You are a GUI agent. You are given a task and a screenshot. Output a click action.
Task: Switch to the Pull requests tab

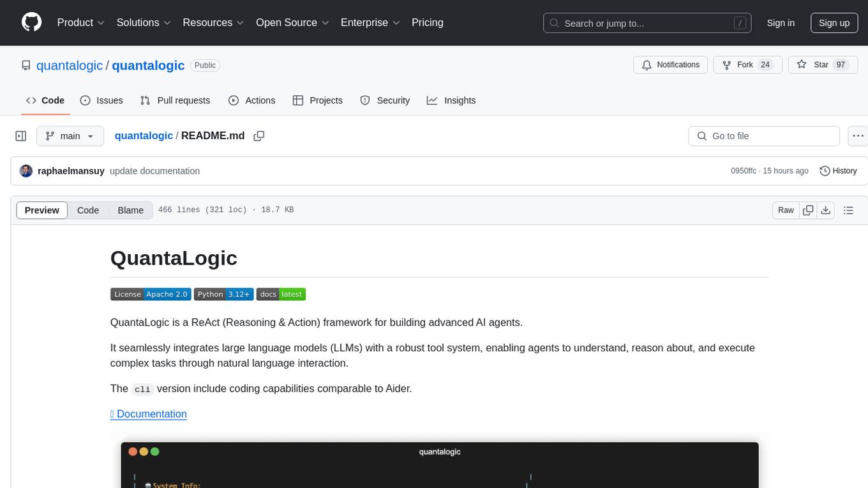click(x=175, y=100)
